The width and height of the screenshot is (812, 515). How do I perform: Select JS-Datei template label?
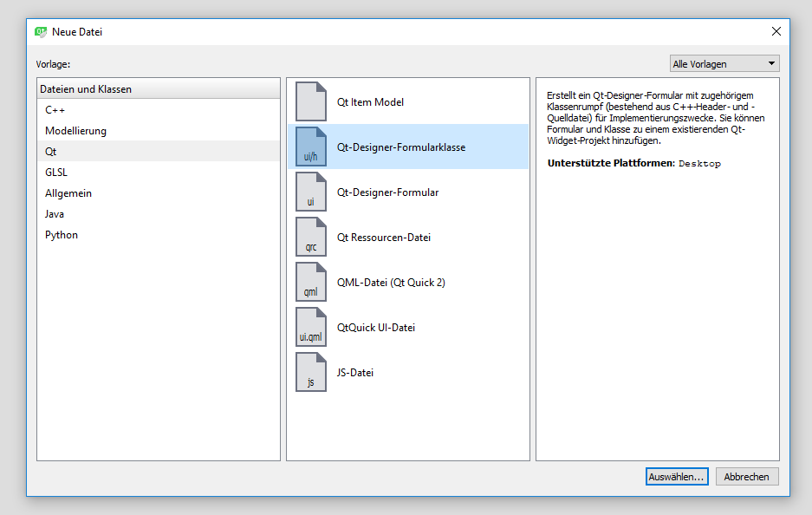coord(355,373)
